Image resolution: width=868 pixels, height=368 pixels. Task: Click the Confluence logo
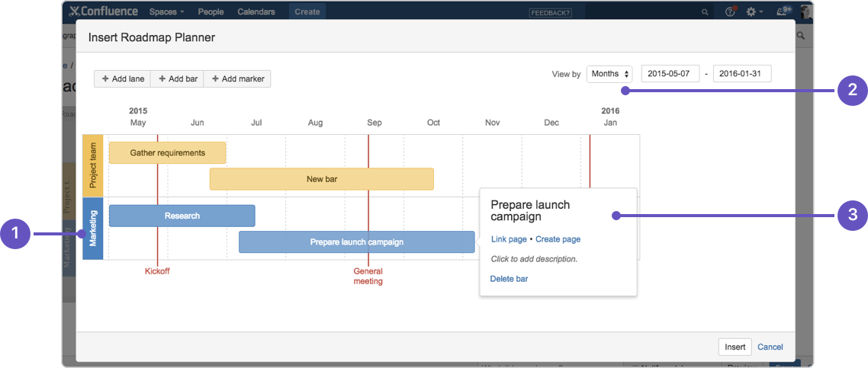click(103, 11)
